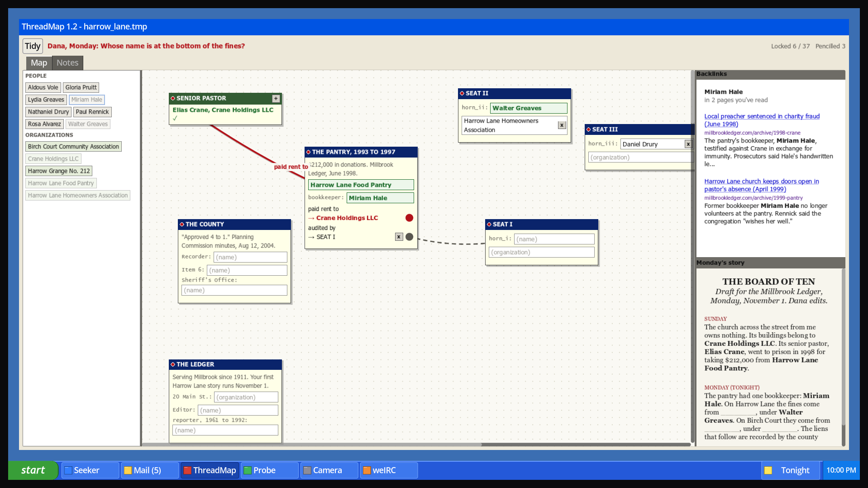Open Mail (5) from the taskbar
The width and height of the screenshot is (868, 488).
click(x=150, y=470)
